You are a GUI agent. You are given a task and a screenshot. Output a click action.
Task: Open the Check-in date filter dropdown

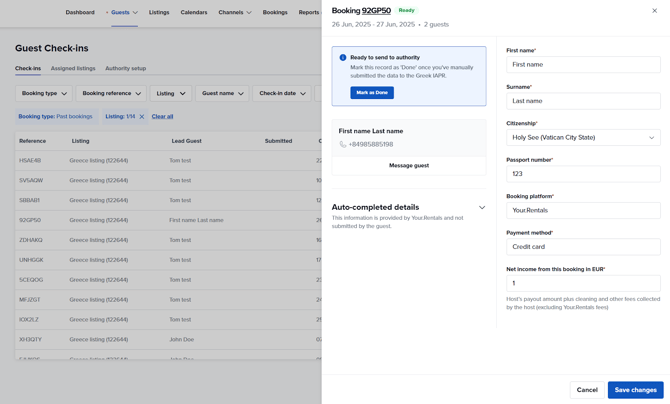[x=282, y=93]
